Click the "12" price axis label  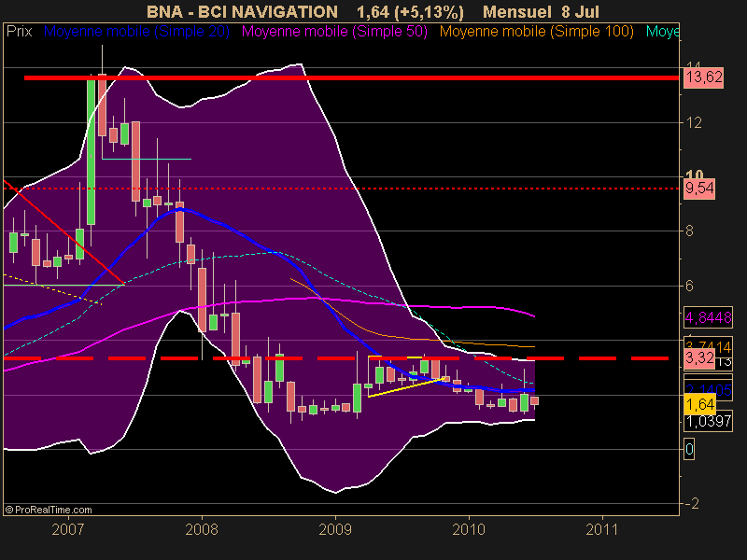[x=694, y=123]
